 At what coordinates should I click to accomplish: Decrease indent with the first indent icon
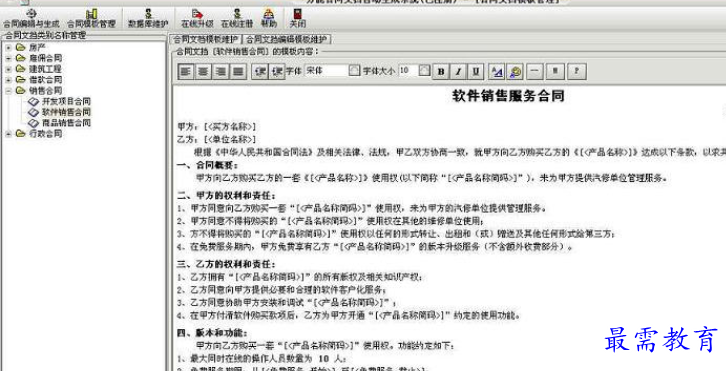click(260, 71)
